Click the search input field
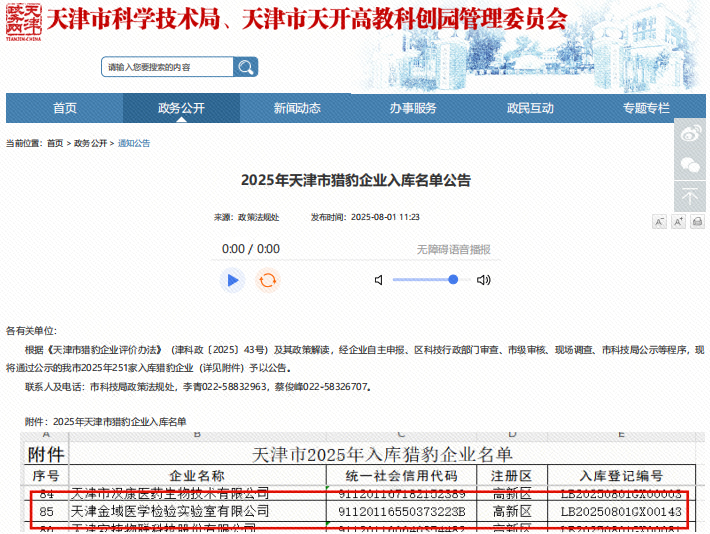Image resolution: width=710 pixels, height=534 pixels. [x=168, y=67]
